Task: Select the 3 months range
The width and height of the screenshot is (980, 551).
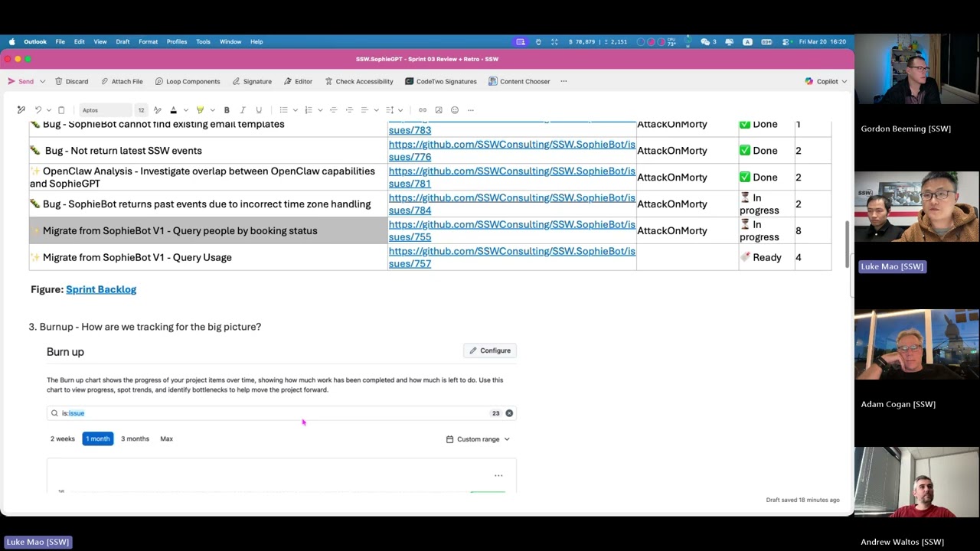Action: pyautogui.click(x=135, y=439)
